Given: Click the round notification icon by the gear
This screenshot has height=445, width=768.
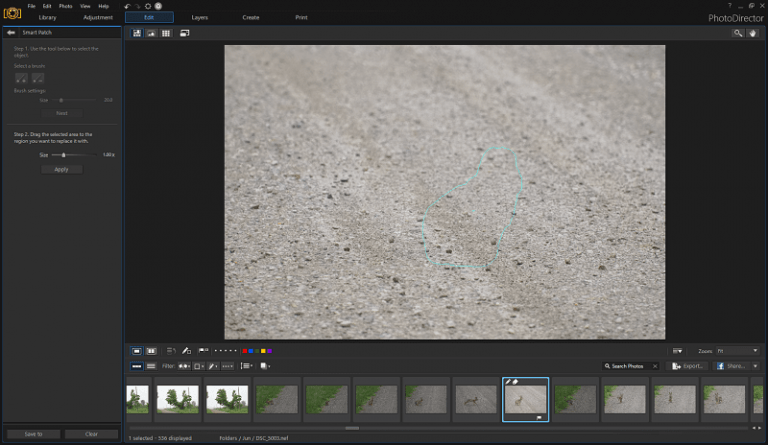Looking at the screenshot, I should coord(158,6).
